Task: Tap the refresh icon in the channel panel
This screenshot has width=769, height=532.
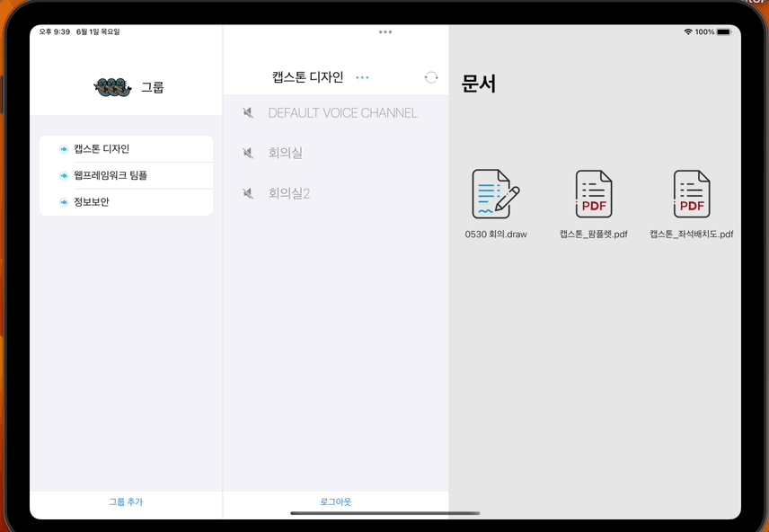Action: point(432,77)
